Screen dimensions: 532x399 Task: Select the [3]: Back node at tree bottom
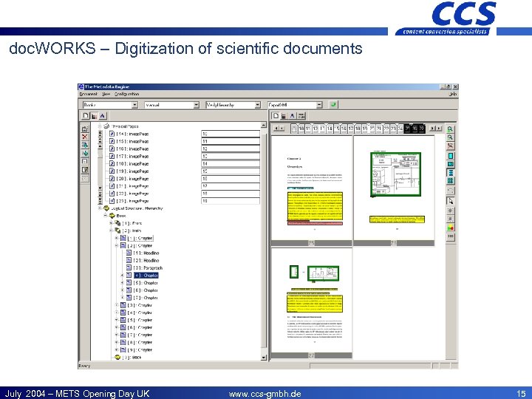coord(129,358)
